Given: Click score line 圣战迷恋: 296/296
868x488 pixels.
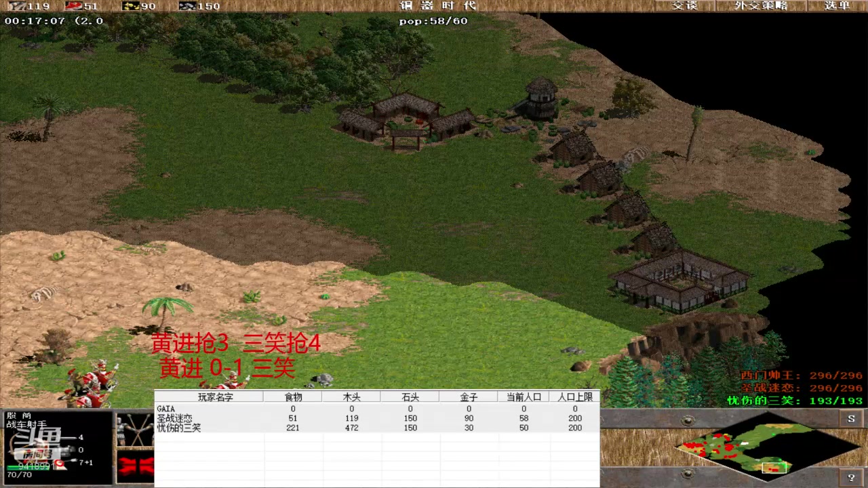Looking at the screenshot, I should (802, 388).
